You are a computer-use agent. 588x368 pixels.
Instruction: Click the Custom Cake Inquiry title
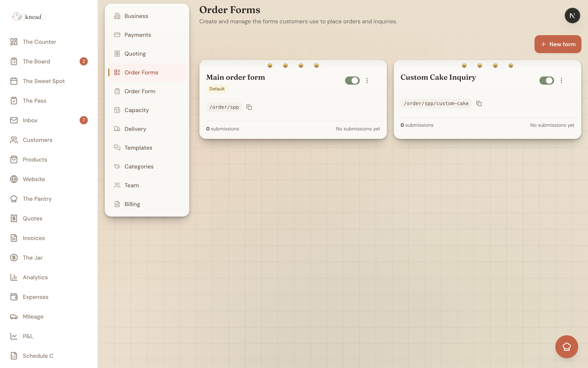click(438, 77)
